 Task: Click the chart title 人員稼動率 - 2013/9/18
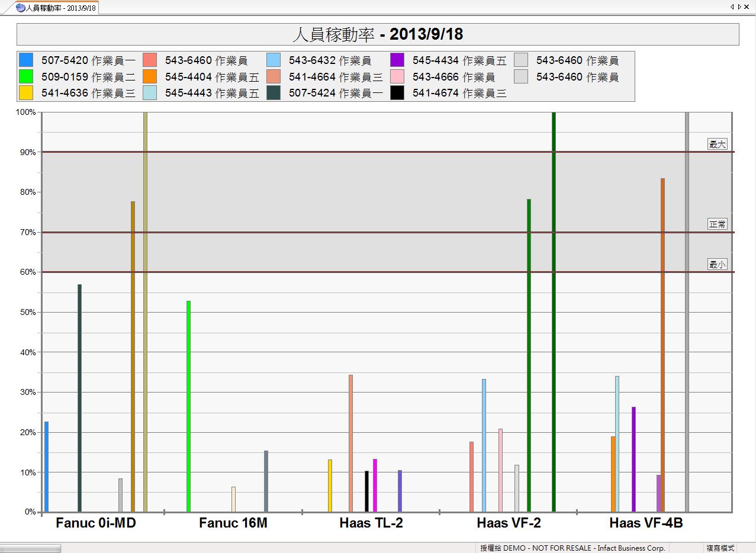point(378,34)
